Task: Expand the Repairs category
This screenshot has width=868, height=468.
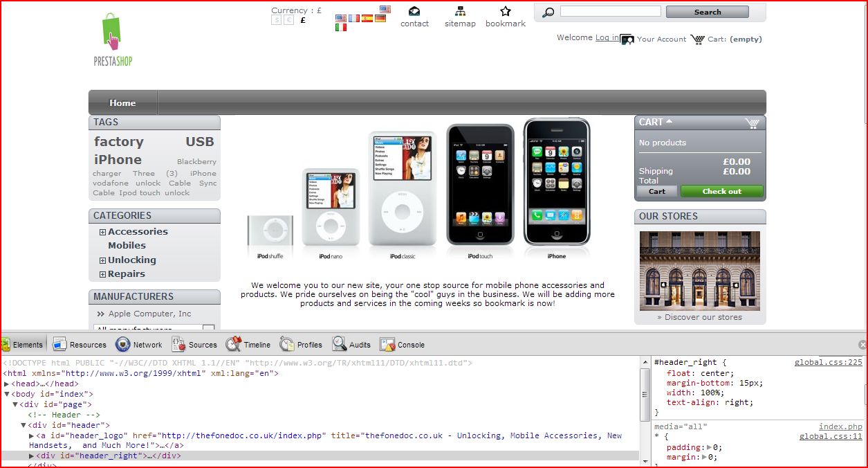Action: (x=102, y=275)
